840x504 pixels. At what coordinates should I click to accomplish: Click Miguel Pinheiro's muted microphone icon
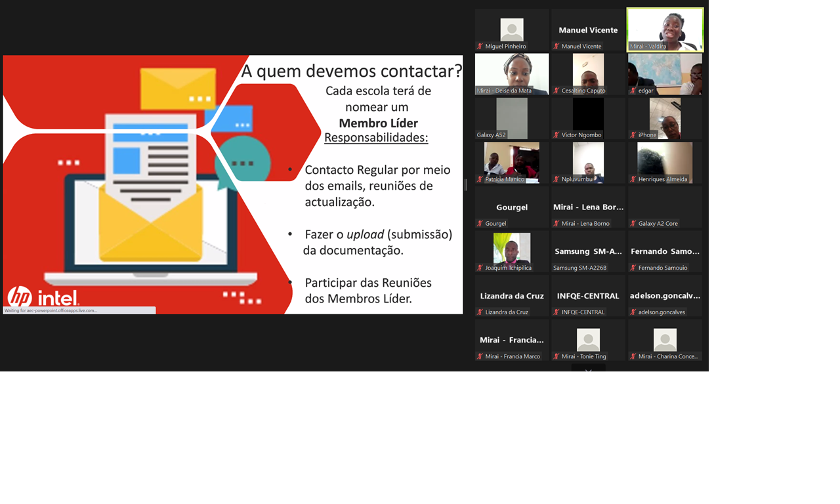(x=480, y=47)
